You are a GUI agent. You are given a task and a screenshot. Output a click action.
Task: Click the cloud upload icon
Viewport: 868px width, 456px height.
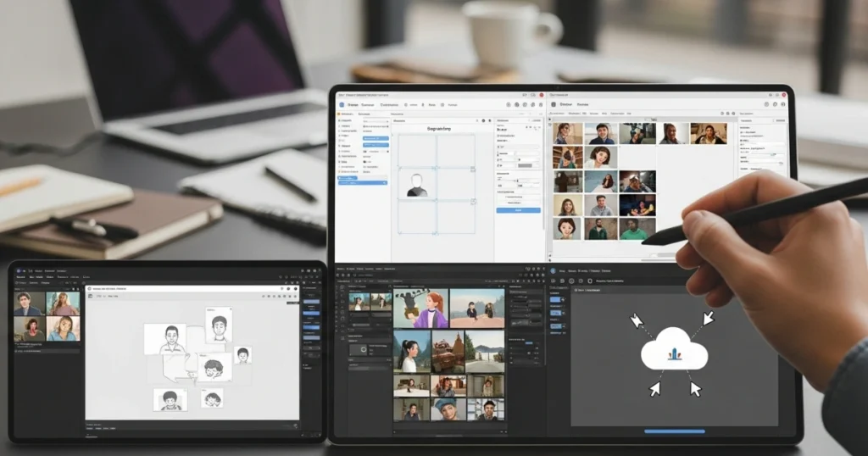(x=674, y=350)
